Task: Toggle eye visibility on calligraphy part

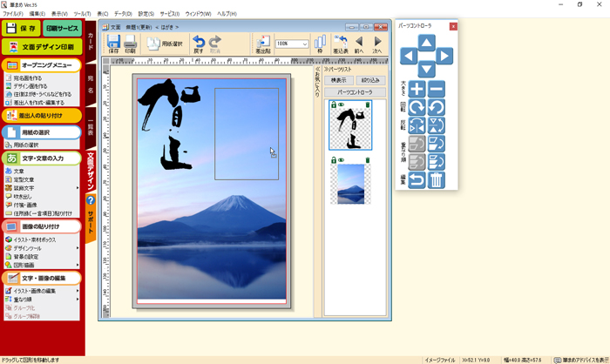Action: point(341,105)
